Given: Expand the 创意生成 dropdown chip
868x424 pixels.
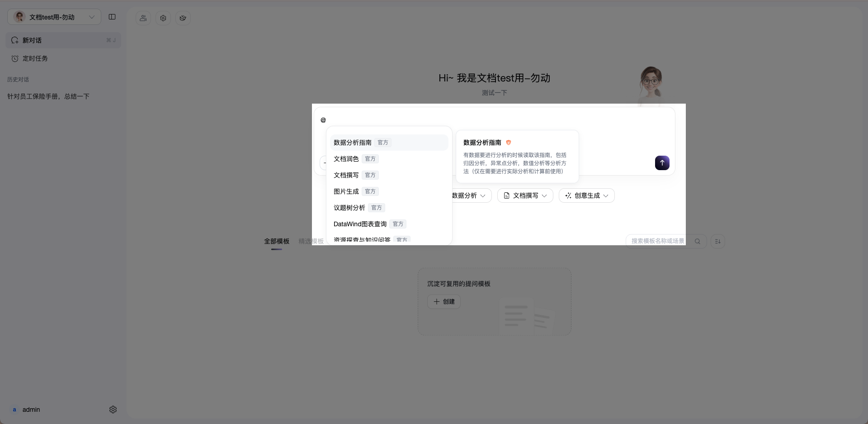Looking at the screenshot, I should pyautogui.click(x=587, y=195).
